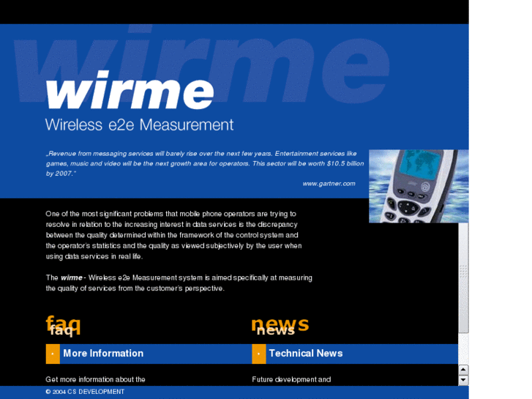Click the Wireless e2e Measurement subtitle
The width and height of the screenshot is (532, 399).
click(x=139, y=124)
